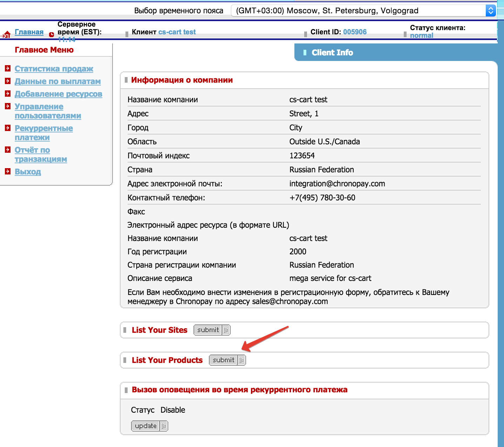The width and height of the screenshot is (504, 447).
Task: Go to Данные по выплатам page
Action: (58, 81)
